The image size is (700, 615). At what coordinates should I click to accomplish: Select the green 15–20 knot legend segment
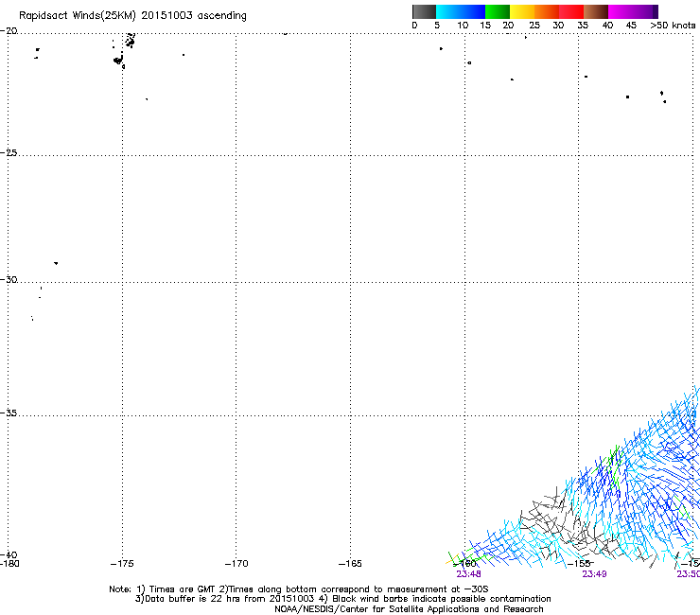pos(498,11)
